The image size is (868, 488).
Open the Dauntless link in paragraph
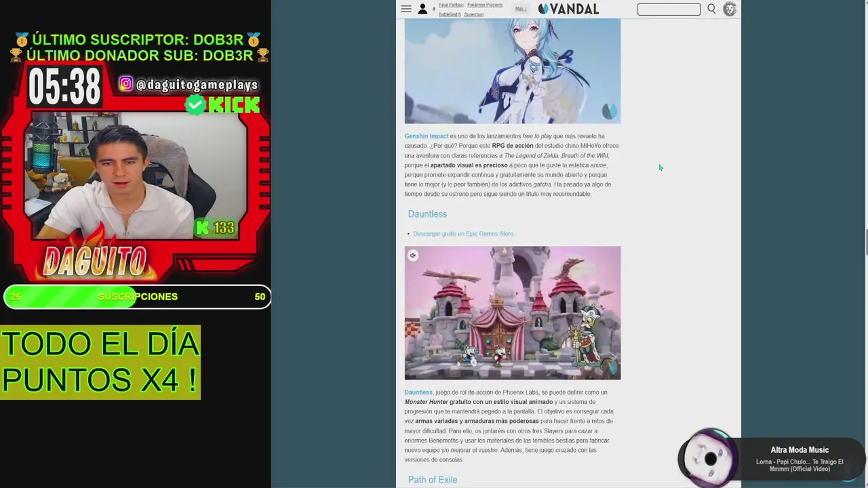418,392
